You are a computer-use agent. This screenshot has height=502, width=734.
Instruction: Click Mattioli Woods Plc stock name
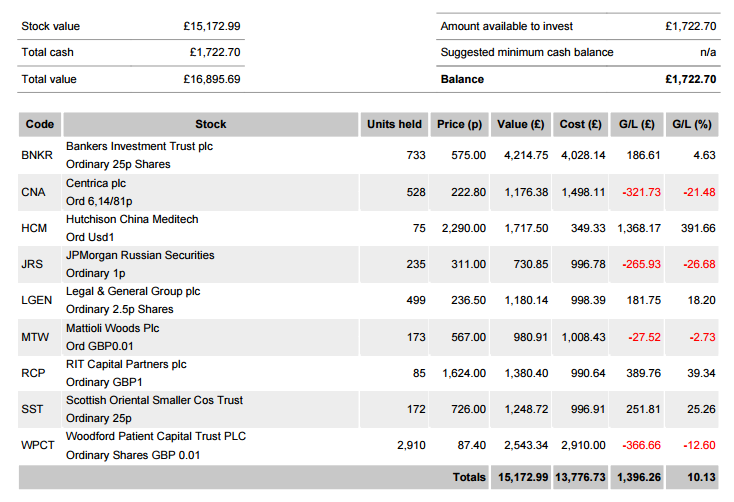pyautogui.click(x=112, y=328)
